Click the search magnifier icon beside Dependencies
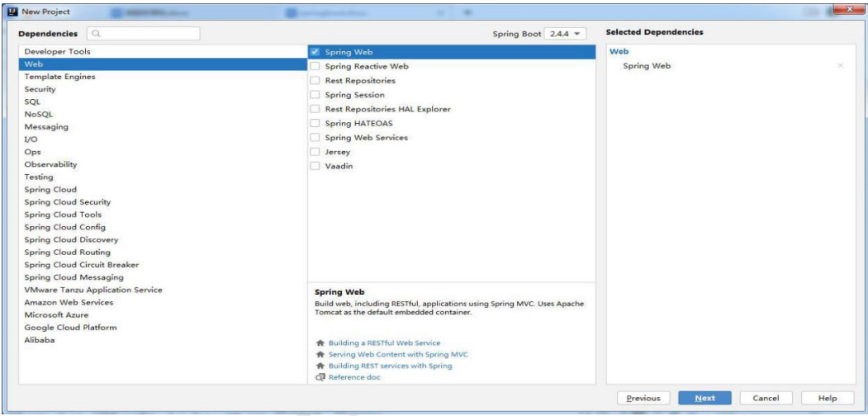This screenshot has height=416, width=868. tap(97, 34)
